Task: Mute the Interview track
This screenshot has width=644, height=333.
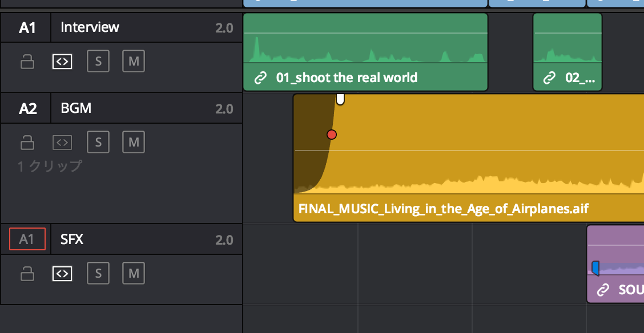Action: pyautogui.click(x=134, y=62)
